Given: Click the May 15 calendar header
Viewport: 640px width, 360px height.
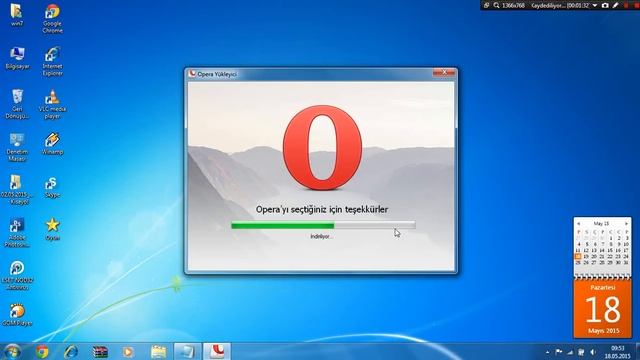Looking at the screenshot, I should (x=601, y=224).
